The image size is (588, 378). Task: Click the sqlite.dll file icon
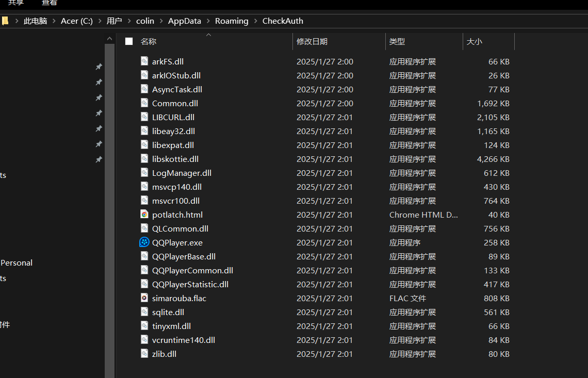point(144,312)
